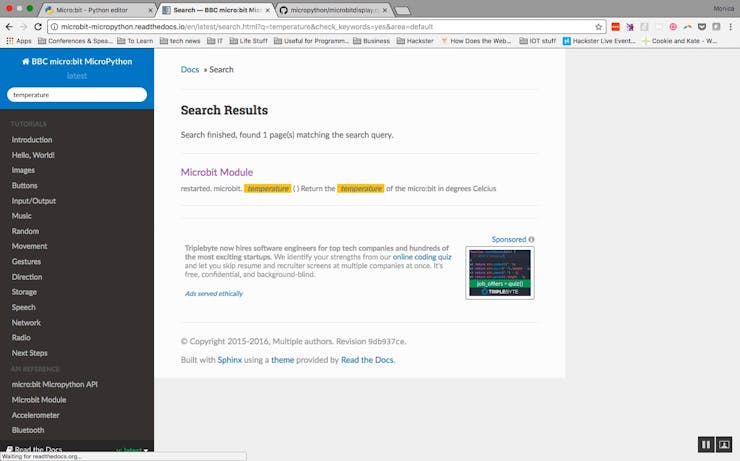Click the docs search box containing temperature
This screenshot has width=740, height=461.
(77, 95)
